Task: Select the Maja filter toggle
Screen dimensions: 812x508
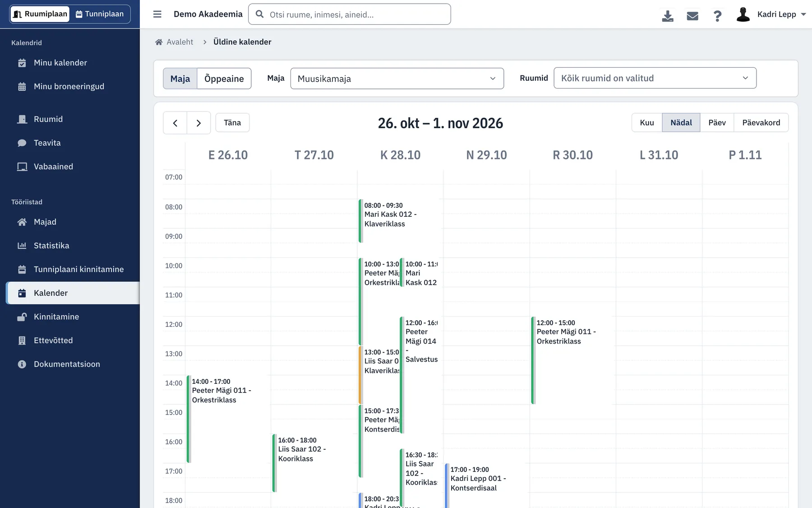Action: click(x=180, y=79)
